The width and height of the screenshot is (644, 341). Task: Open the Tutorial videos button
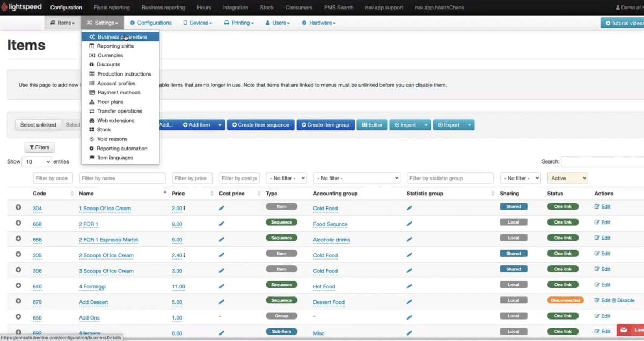point(623,23)
